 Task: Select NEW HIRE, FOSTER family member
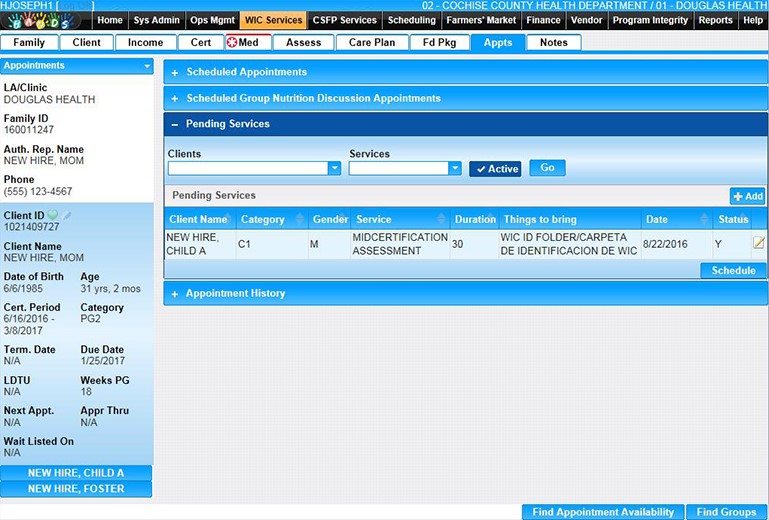[x=76, y=489]
